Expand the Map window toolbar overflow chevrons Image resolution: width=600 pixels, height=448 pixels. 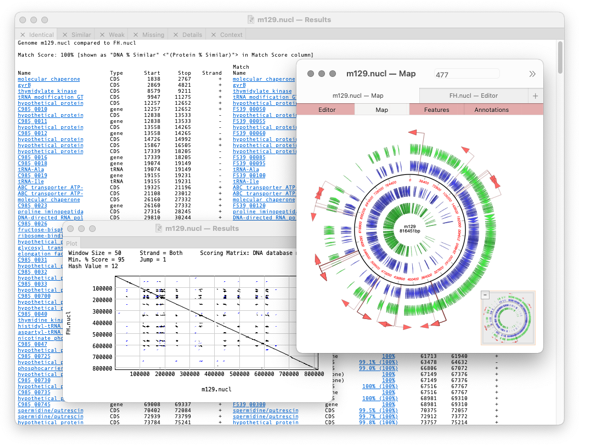point(532,74)
